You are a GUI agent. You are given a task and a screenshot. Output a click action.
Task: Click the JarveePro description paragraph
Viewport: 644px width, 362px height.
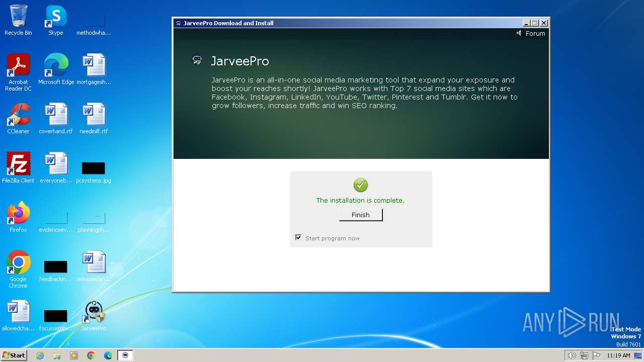pyautogui.click(x=364, y=93)
